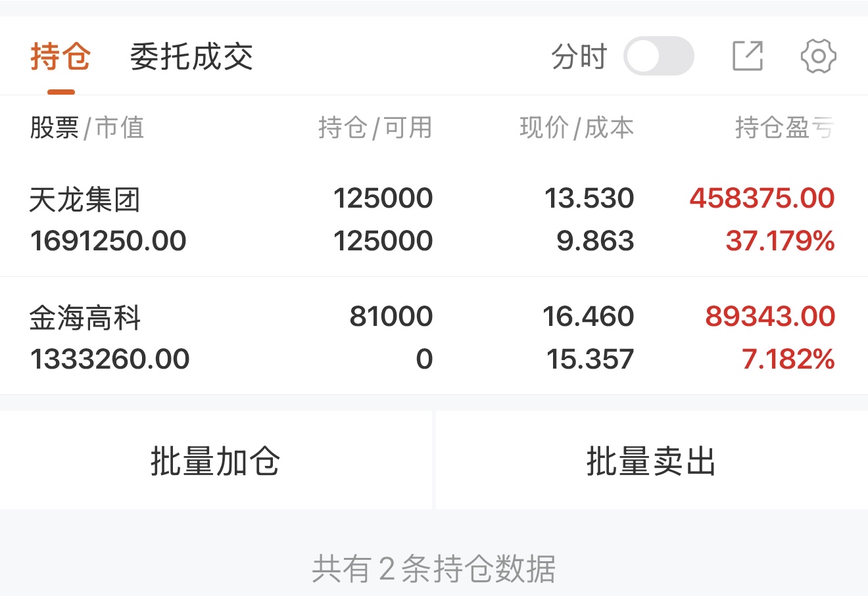Click the 金海高科 current price 16.460
The height and width of the screenshot is (596, 868).
587,317
